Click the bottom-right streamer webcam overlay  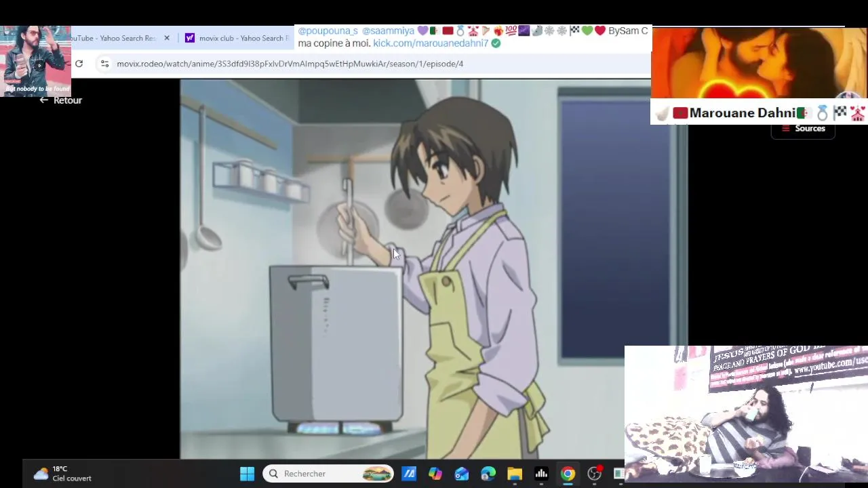746,413
